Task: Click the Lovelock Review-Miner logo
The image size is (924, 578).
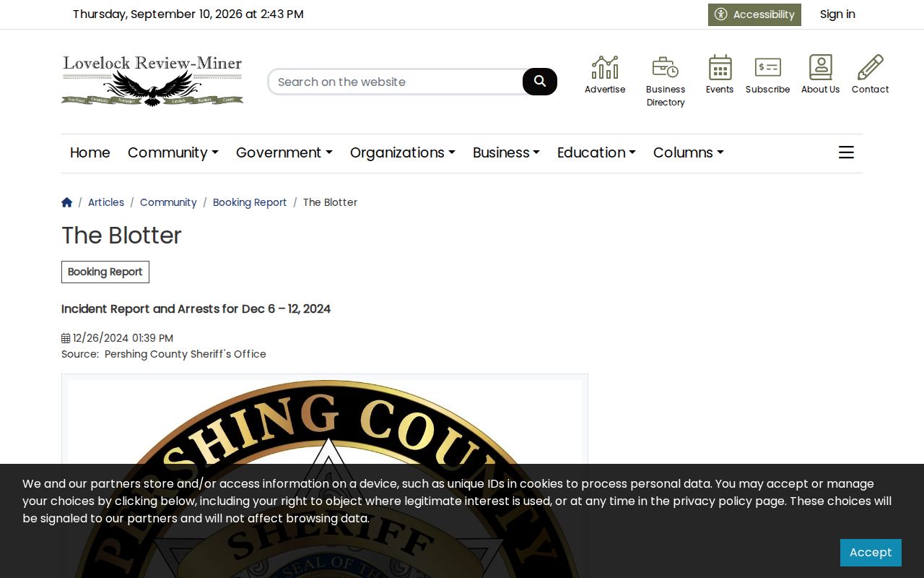Action: [x=152, y=81]
